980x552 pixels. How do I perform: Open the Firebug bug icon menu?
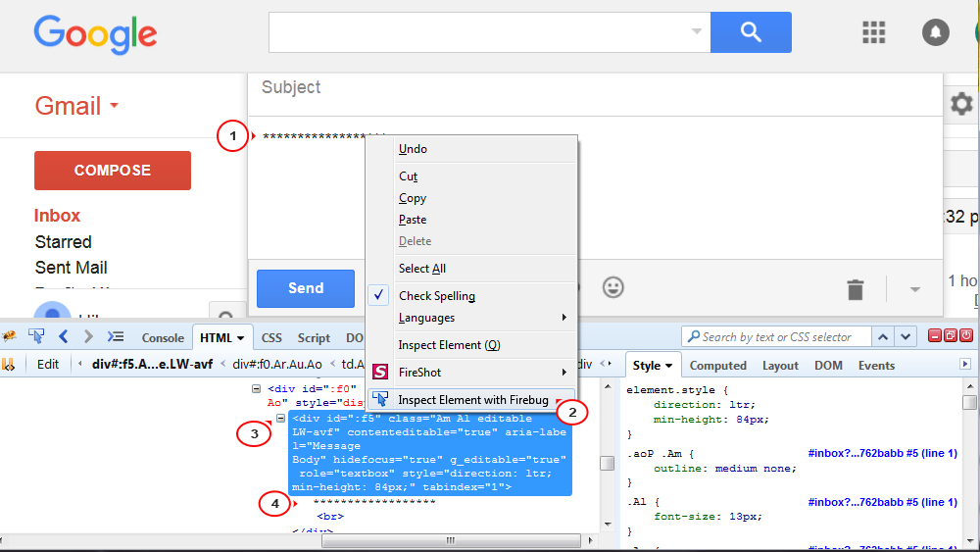click(x=9, y=336)
